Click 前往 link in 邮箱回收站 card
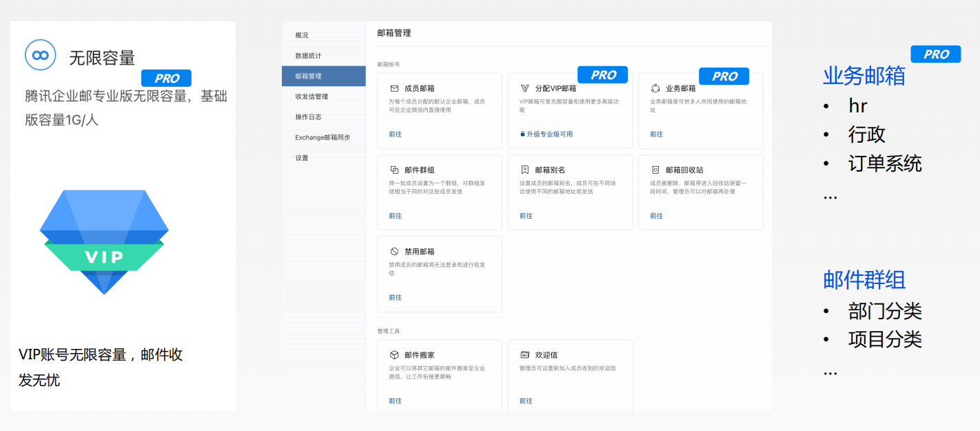980x431 pixels. pyautogui.click(x=656, y=216)
